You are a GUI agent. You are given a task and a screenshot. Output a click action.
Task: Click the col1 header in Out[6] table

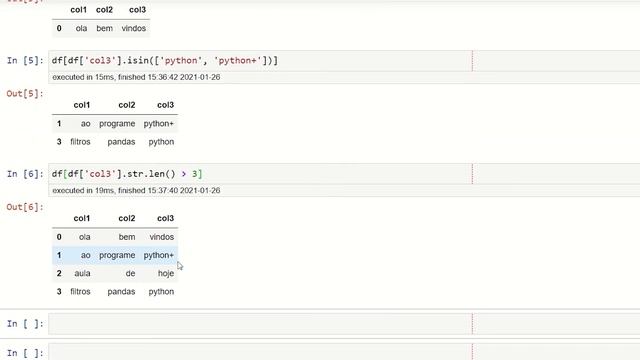[82, 218]
